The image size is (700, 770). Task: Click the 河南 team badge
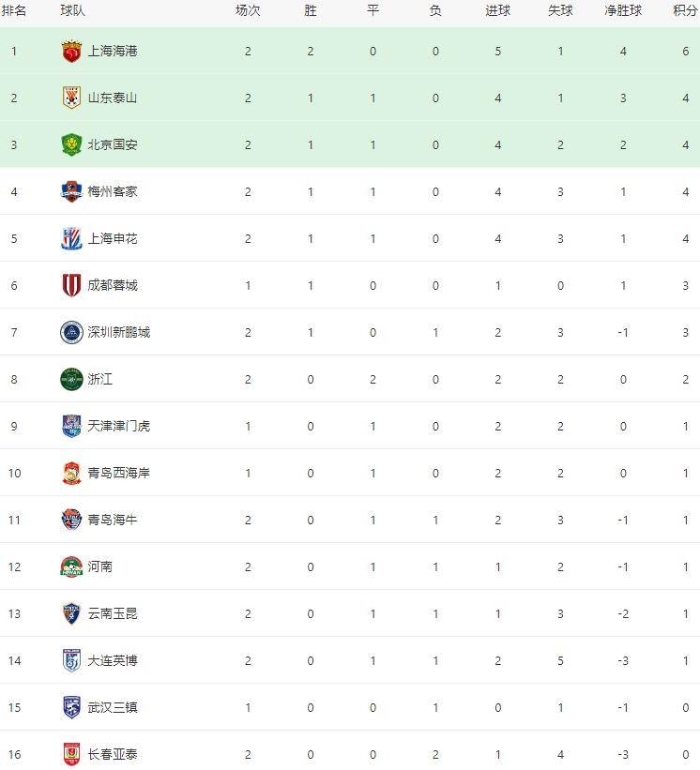71,566
